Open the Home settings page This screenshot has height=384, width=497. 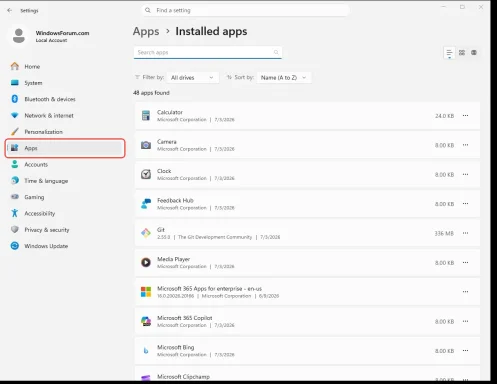32,67
